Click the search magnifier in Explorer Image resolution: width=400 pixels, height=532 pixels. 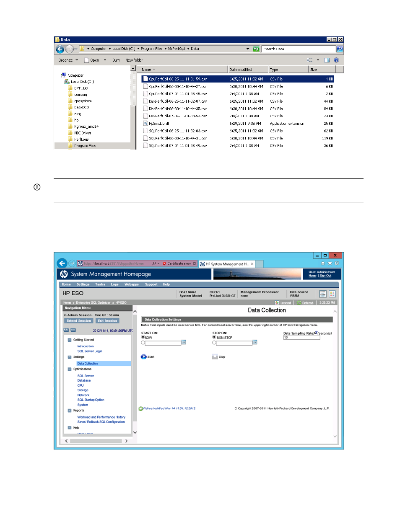340,49
